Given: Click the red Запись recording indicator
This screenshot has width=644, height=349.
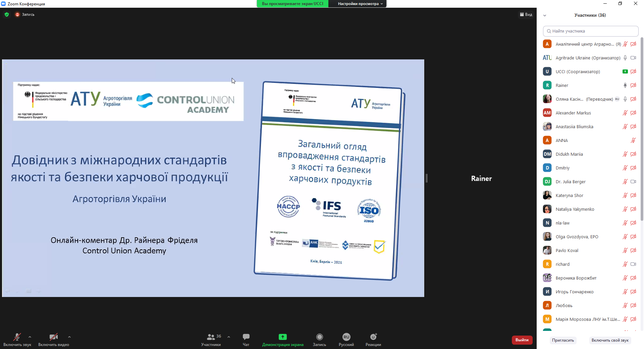Looking at the screenshot, I should [25, 14].
